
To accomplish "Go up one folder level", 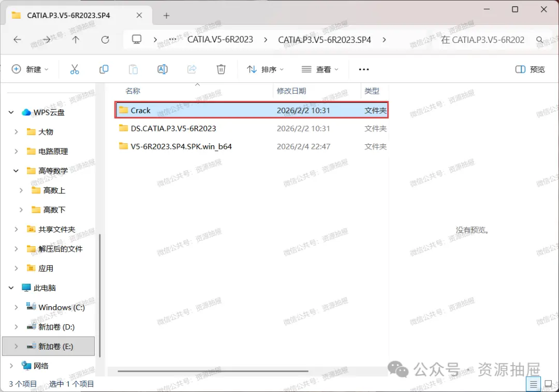I will (x=76, y=40).
